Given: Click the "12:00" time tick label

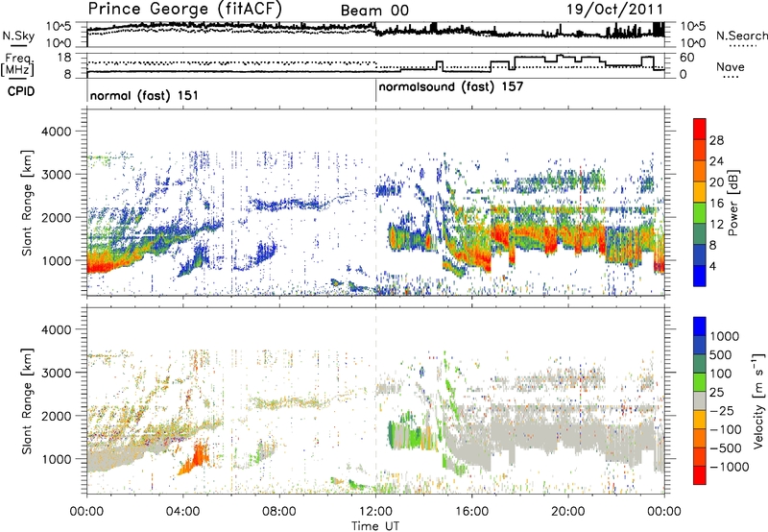Looking at the screenshot, I should click(375, 512).
